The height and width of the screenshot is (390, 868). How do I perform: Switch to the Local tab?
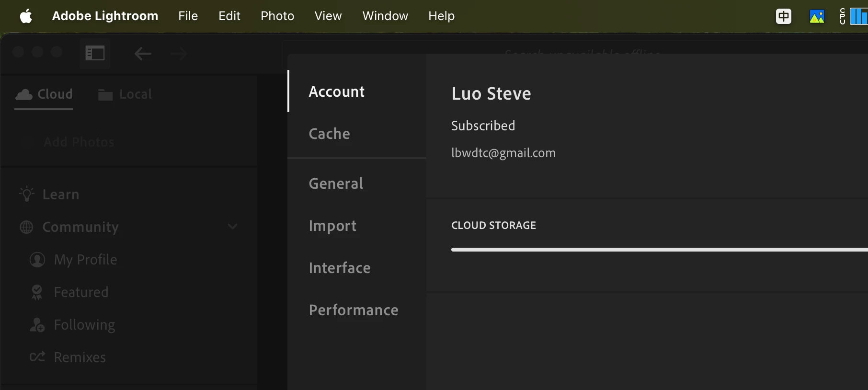tap(125, 94)
